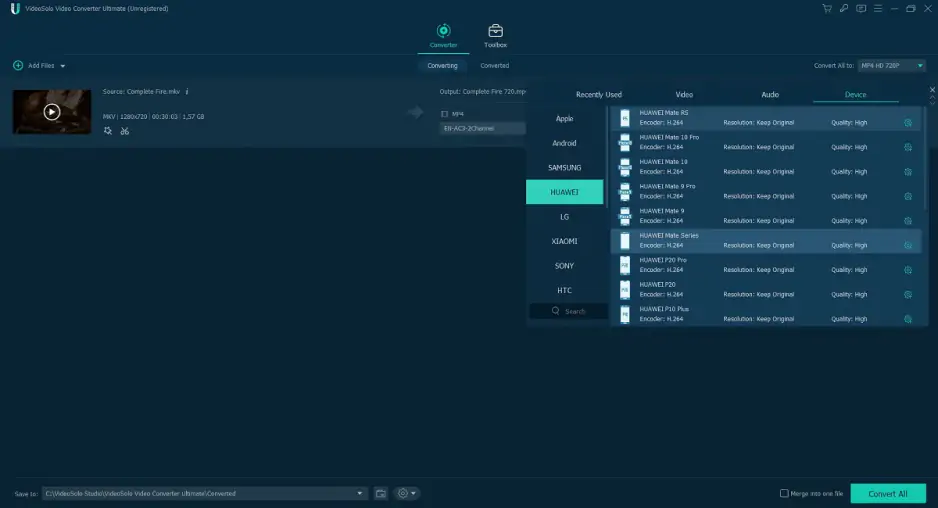938x508 pixels.
Task: Open the Convert All to format dropdown
Action: coord(892,65)
